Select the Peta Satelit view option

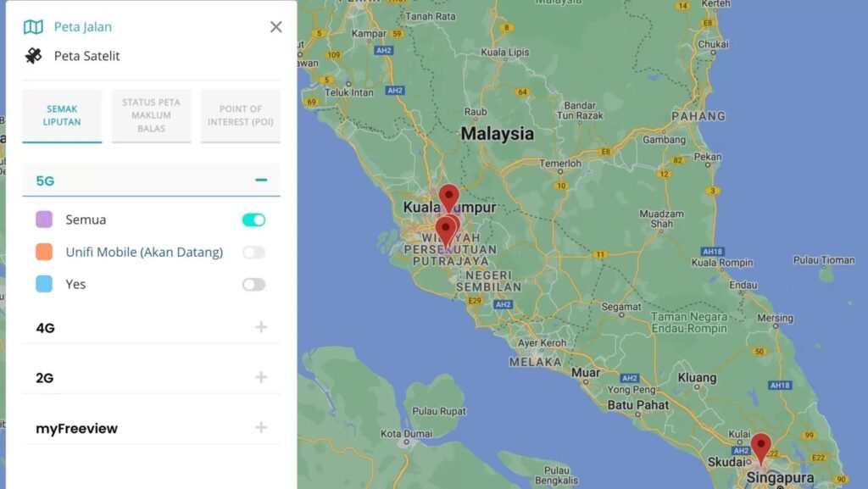click(86, 56)
